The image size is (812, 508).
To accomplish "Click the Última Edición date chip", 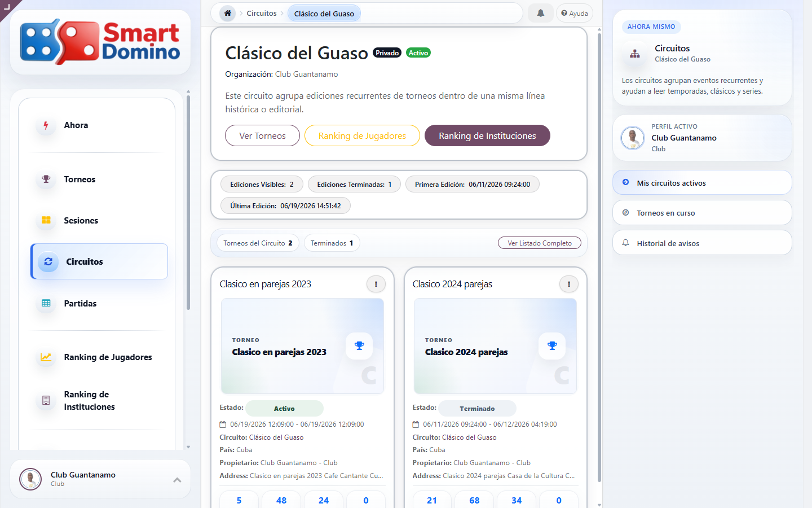I will pyautogui.click(x=285, y=206).
